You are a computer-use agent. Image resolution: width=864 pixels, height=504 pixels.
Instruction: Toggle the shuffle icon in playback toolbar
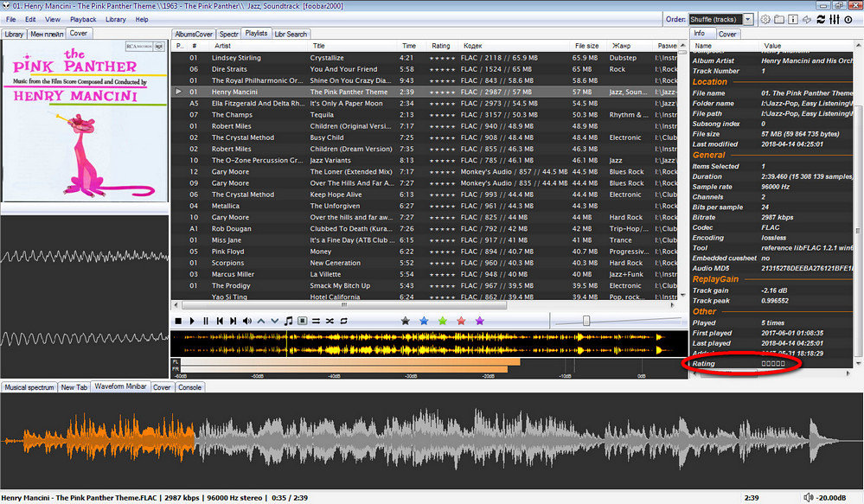click(x=330, y=321)
